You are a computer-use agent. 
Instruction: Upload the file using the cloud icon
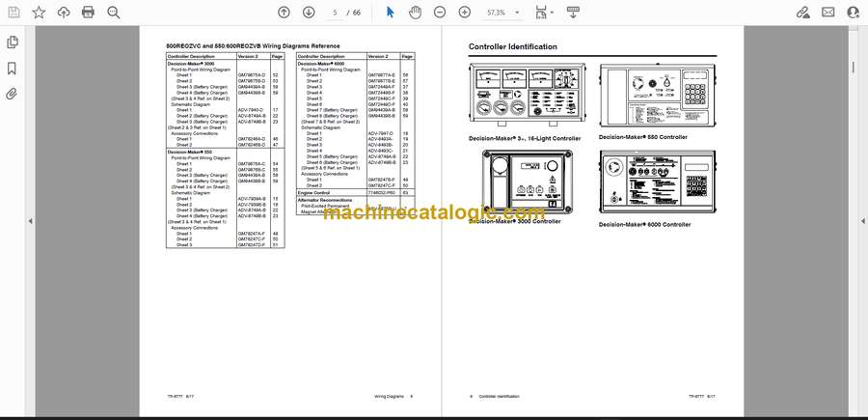pos(64,13)
